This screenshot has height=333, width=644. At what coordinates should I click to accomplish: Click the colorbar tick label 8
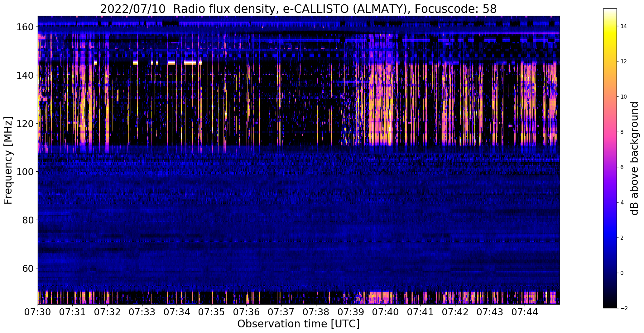click(x=622, y=132)
